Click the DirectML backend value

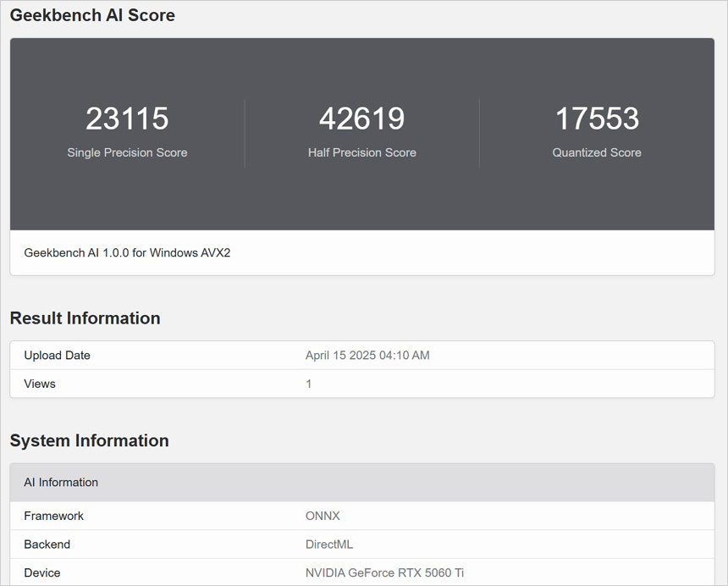(329, 545)
